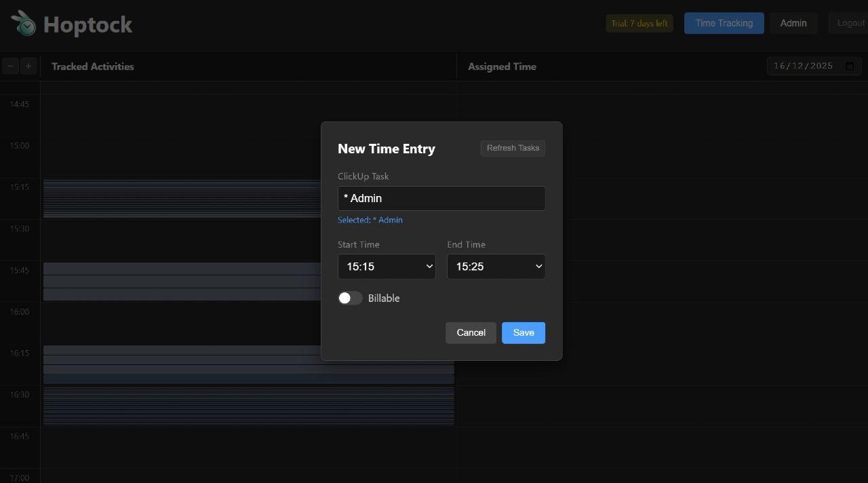
Task: Click the Tracked Activities column header
Action: [93, 66]
